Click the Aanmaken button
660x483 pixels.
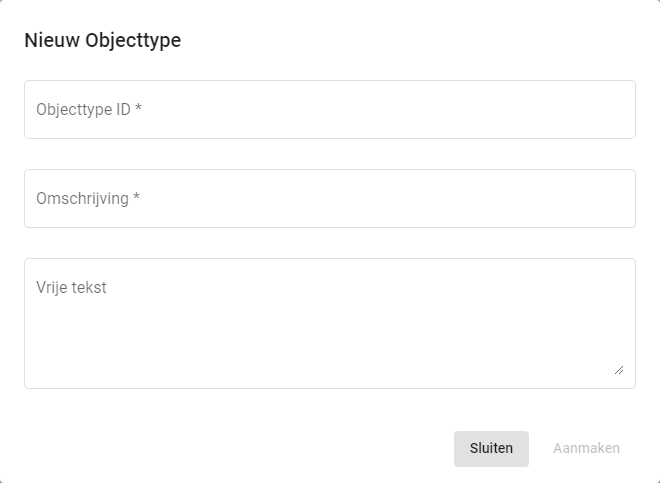point(586,448)
